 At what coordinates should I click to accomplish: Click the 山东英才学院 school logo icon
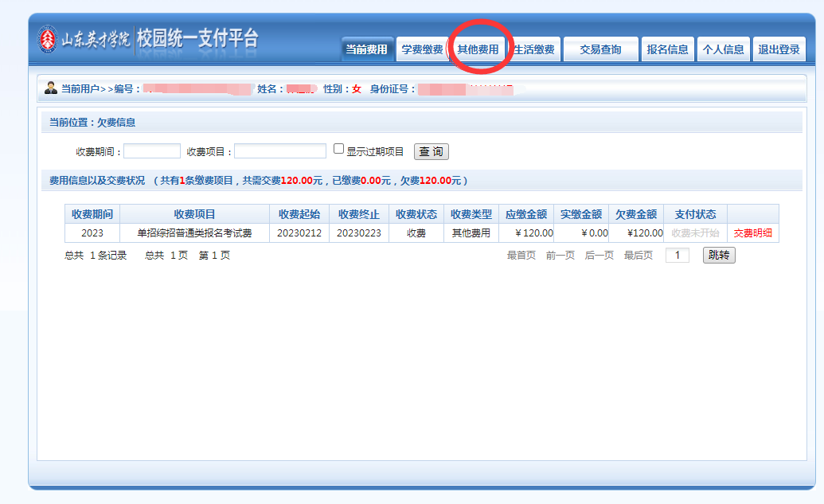pyautogui.click(x=49, y=38)
